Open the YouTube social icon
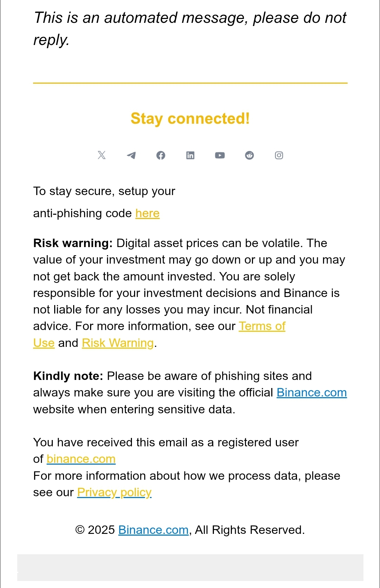This screenshot has height=588, width=380. [220, 155]
